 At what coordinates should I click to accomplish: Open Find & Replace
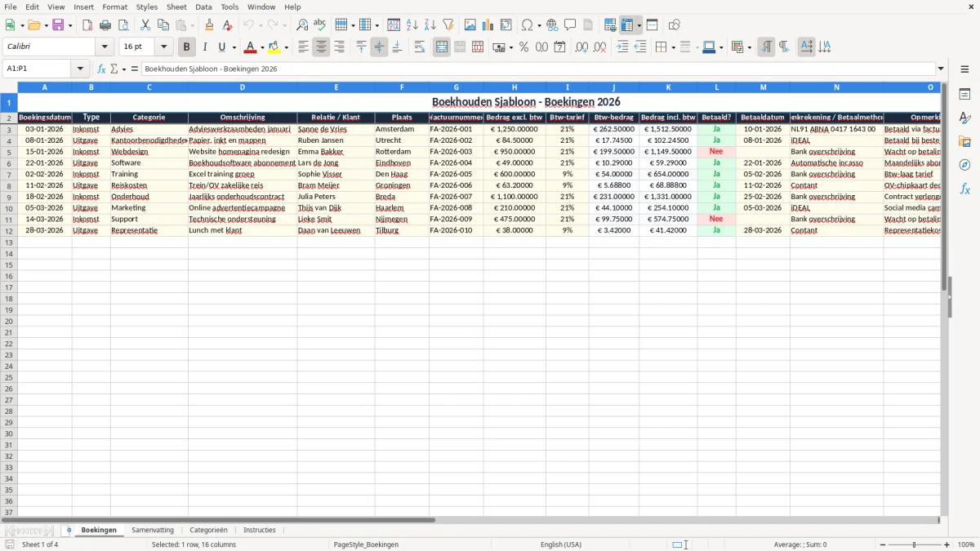302,25
